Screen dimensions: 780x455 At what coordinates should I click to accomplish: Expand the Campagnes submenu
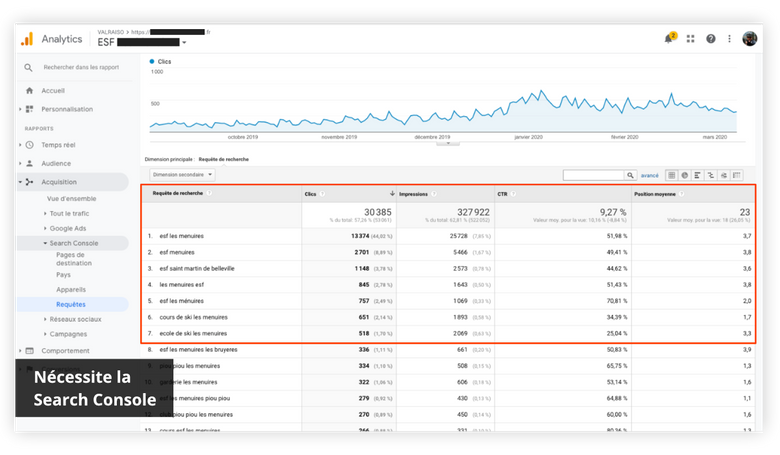coord(45,334)
